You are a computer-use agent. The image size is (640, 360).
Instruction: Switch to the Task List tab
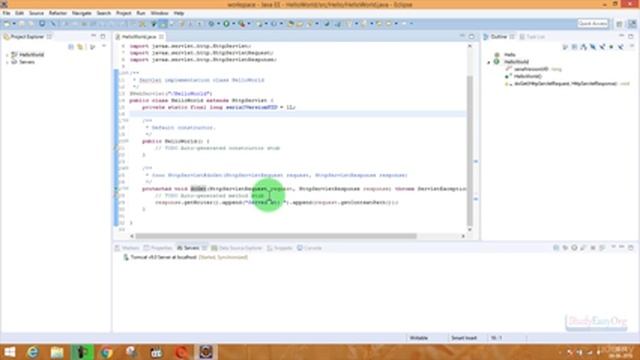point(532,37)
